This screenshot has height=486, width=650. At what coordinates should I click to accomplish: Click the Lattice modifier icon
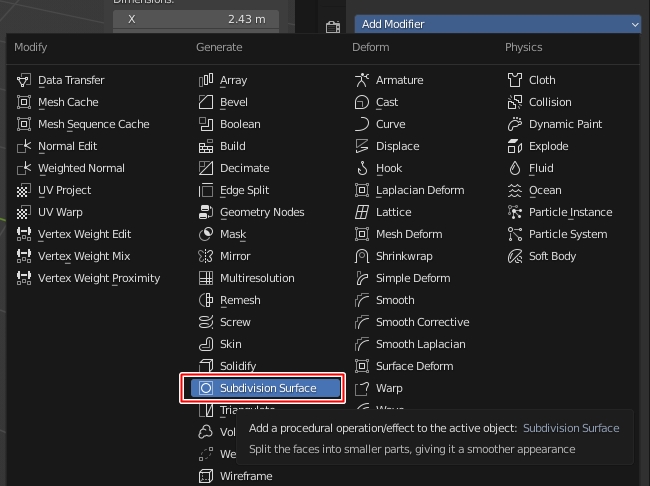click(x=361, y=212)
